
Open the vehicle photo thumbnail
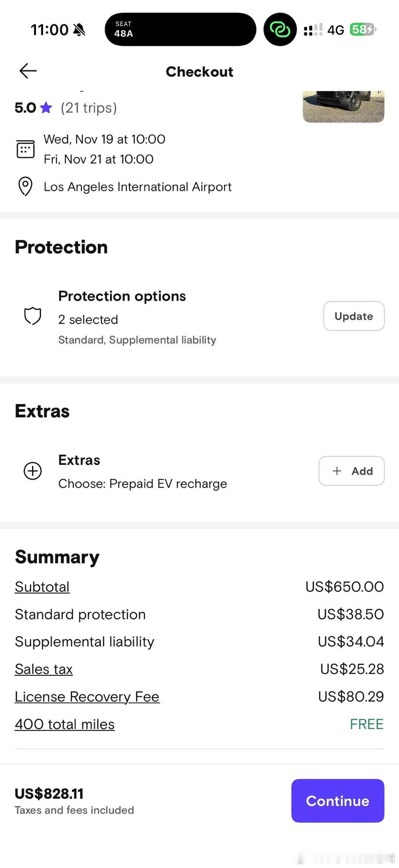343,107
